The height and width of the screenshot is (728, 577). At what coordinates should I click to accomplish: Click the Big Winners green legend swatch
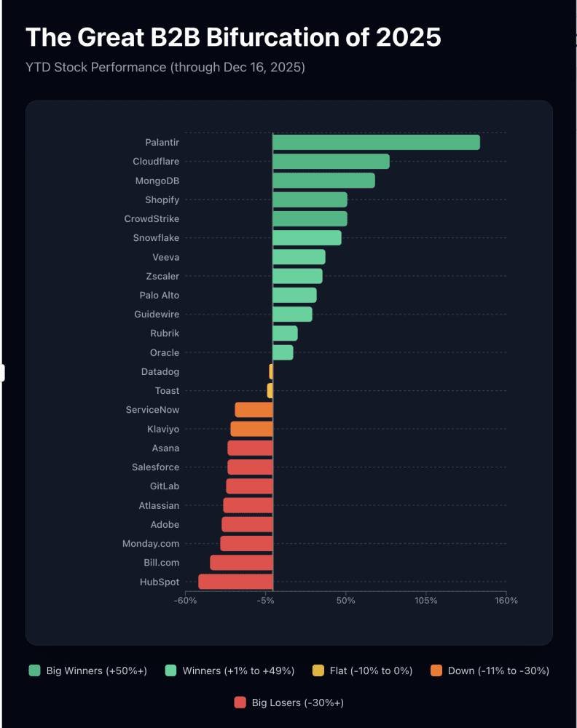pos(35,670)
